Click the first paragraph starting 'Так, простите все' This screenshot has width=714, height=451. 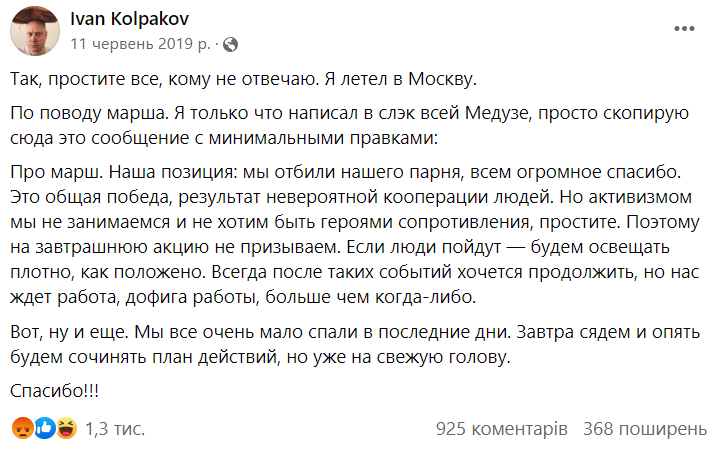pyautogui.click(x=243, y=79)
